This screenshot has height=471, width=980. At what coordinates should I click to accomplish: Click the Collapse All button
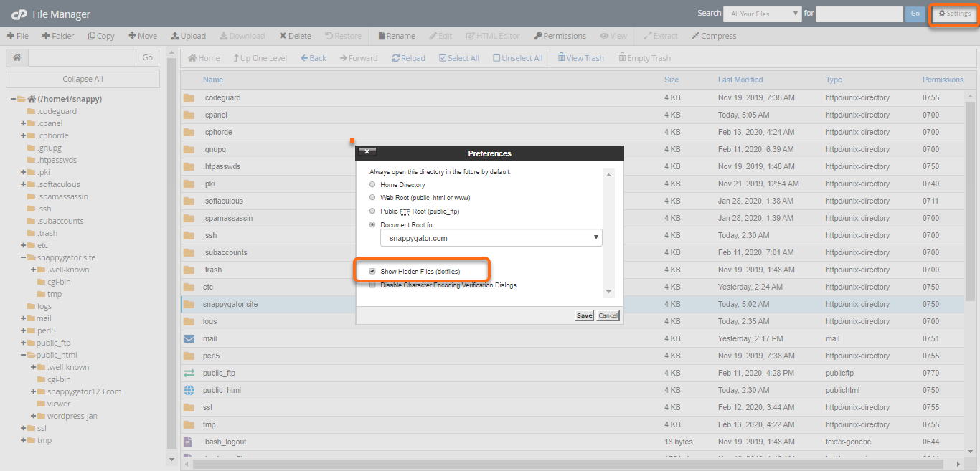point(83,79)
